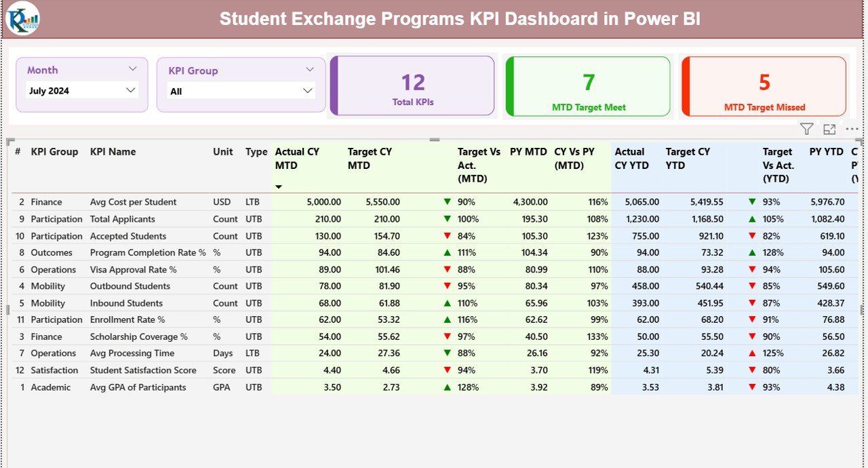Select the MTD Target Meet card
Image resolution: width=868 pixels, height=468 pixels.
(588, 87)
